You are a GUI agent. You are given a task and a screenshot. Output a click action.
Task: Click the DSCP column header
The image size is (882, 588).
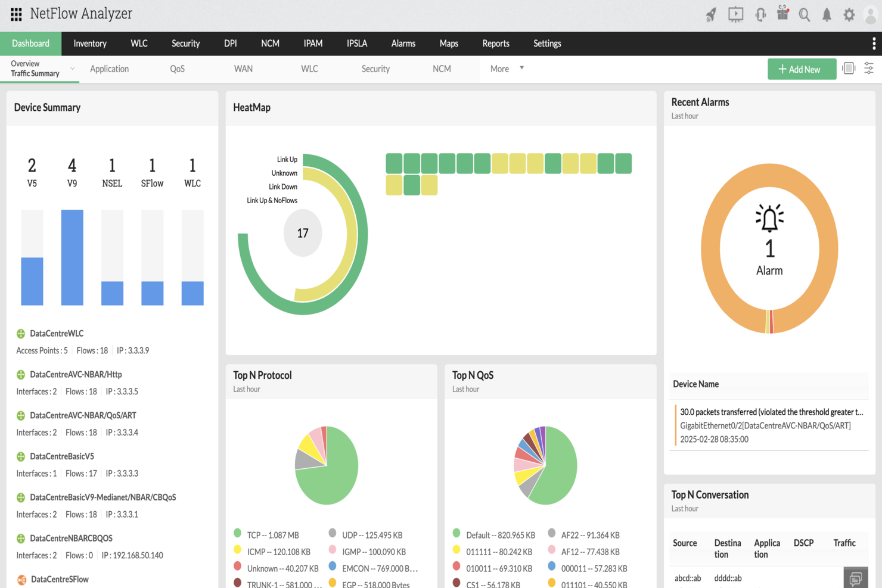point(803,543)
